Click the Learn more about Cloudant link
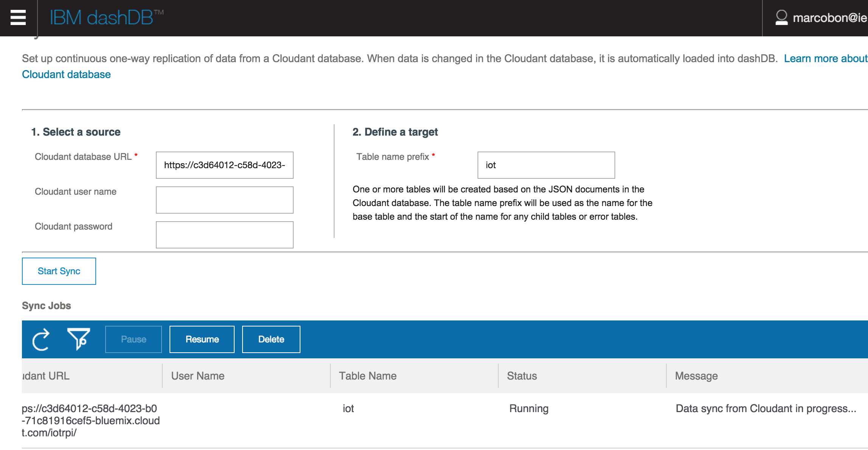The image size is (868, 450). [x=65, y=73]
